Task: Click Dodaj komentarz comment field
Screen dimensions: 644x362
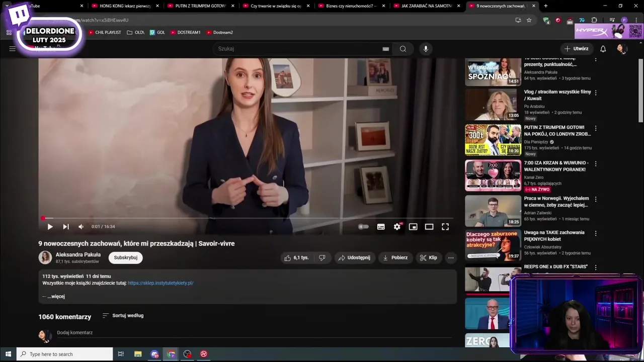Action: click(254, 333)
